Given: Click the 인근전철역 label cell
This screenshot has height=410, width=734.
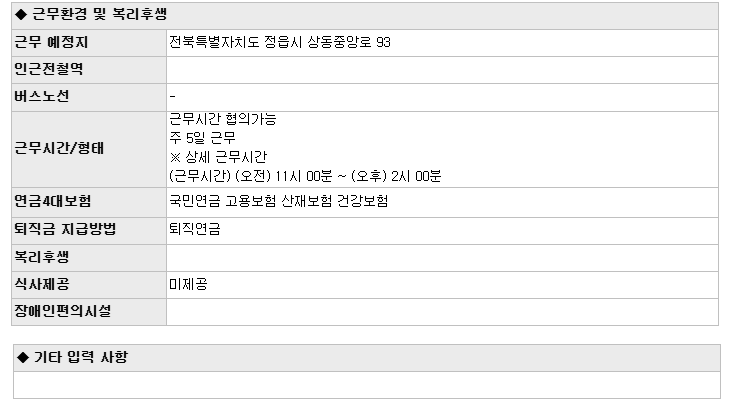Looking at the screenshot, I should [89, 70].
